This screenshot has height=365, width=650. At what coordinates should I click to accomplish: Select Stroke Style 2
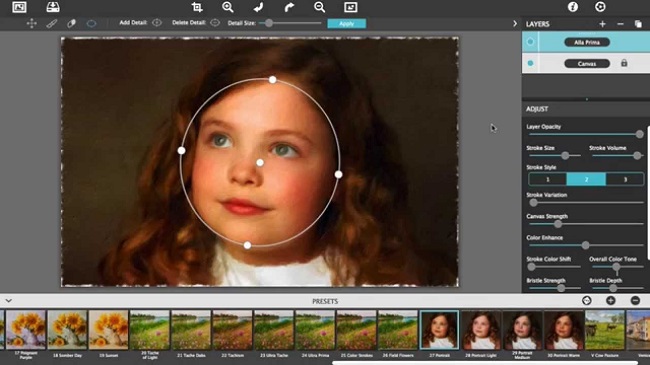point(586,179)
